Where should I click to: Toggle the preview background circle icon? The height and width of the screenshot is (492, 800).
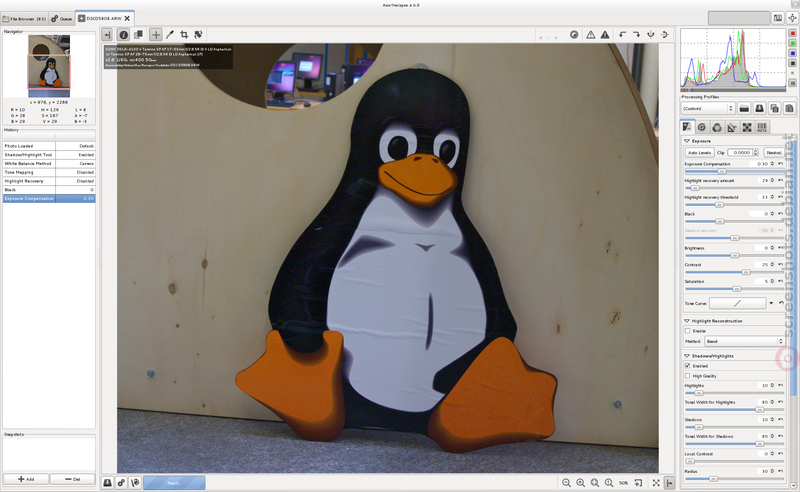point(574,35)
